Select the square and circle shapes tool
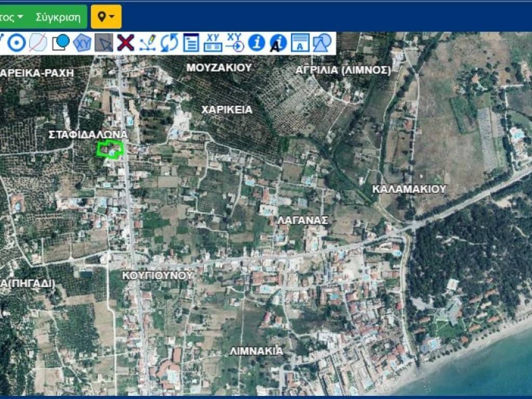 pos(60,43)
